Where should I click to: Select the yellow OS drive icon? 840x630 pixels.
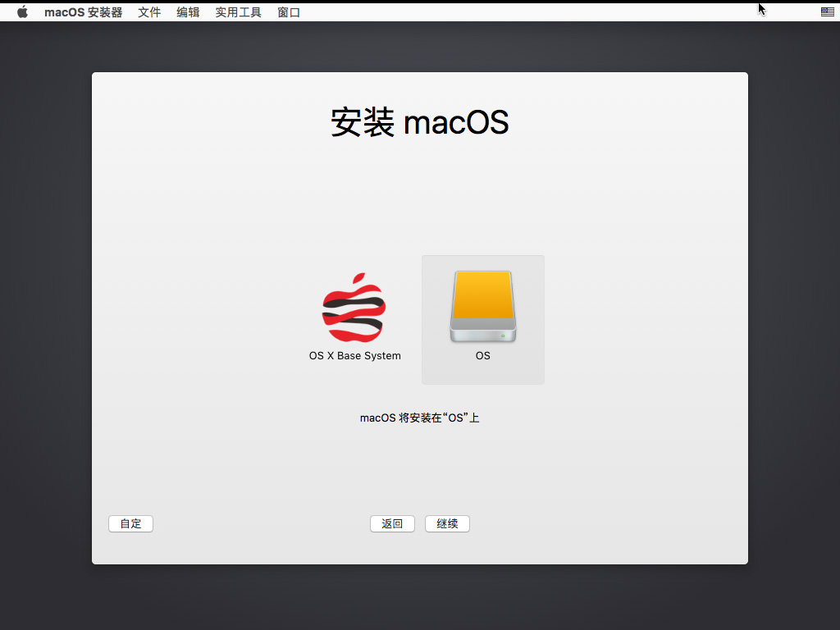tap(482, 307)
